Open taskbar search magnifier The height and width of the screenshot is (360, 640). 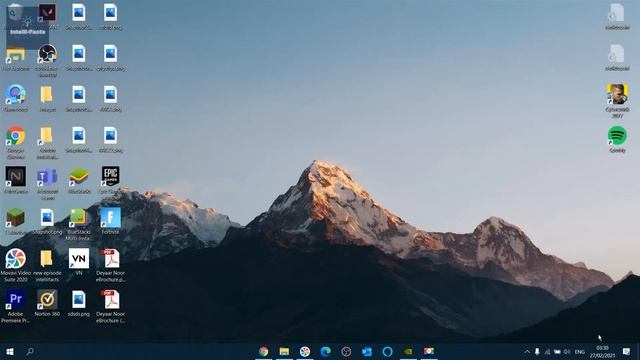coord(30,351)
